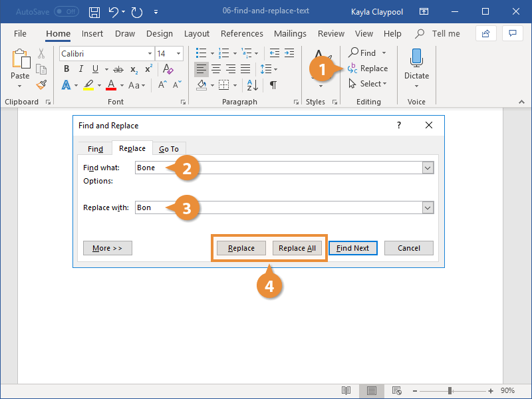Expand the Find what history dropdown
This screenshot has height=399, width=532.
pyautogui.click(x=428, y=168)
